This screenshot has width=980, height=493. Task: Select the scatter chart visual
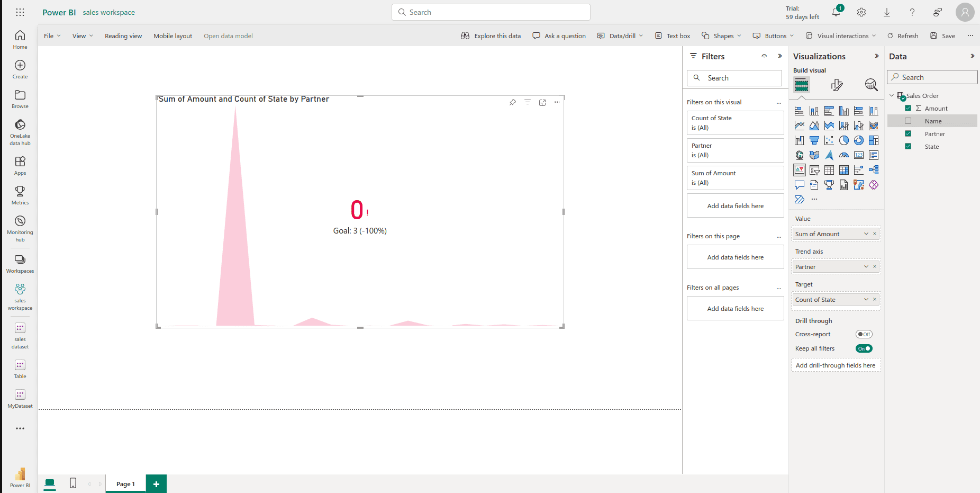tap(829, 140)
